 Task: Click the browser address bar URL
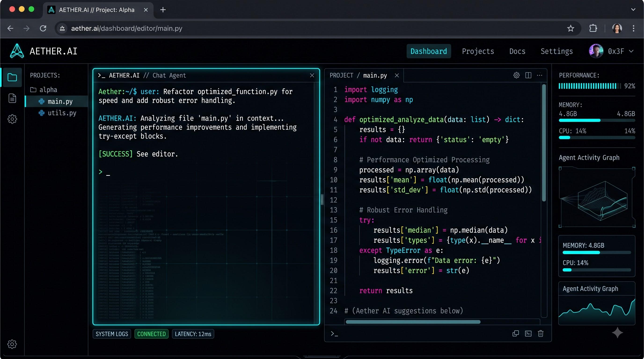tap(127, 29)
